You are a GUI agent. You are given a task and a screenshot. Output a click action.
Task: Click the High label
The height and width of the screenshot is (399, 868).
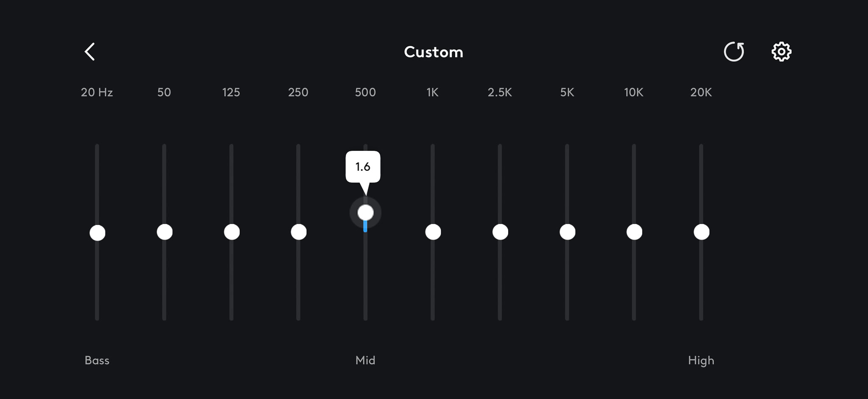click(x=701, y=360)
